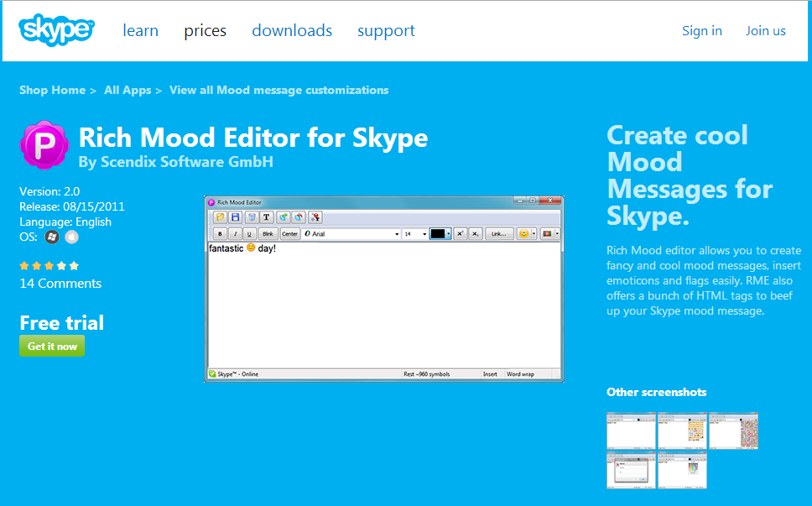The height and width of the screenshot is (506, 812).
Task: Click the flag button in the editor toolbar
Action: (x=547, y=234)
